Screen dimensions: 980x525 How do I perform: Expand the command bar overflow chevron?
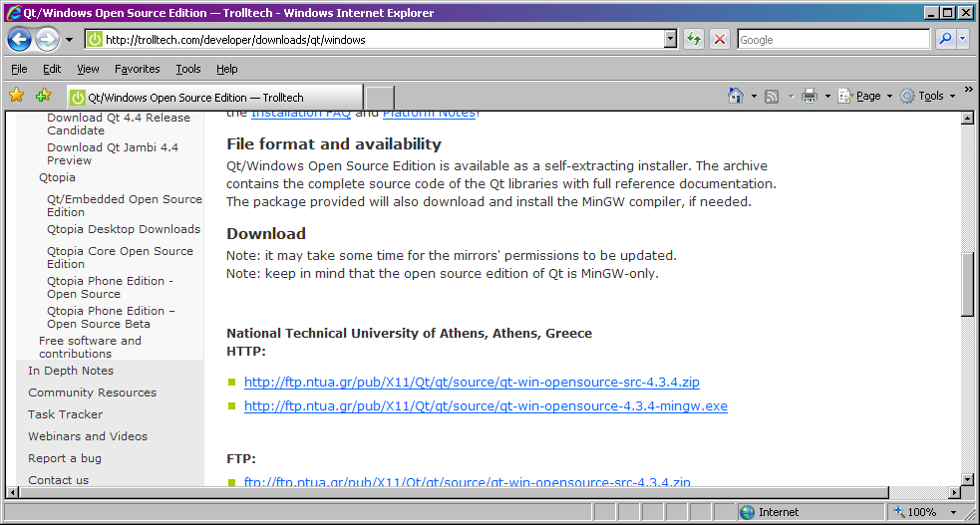click(969, 90)
